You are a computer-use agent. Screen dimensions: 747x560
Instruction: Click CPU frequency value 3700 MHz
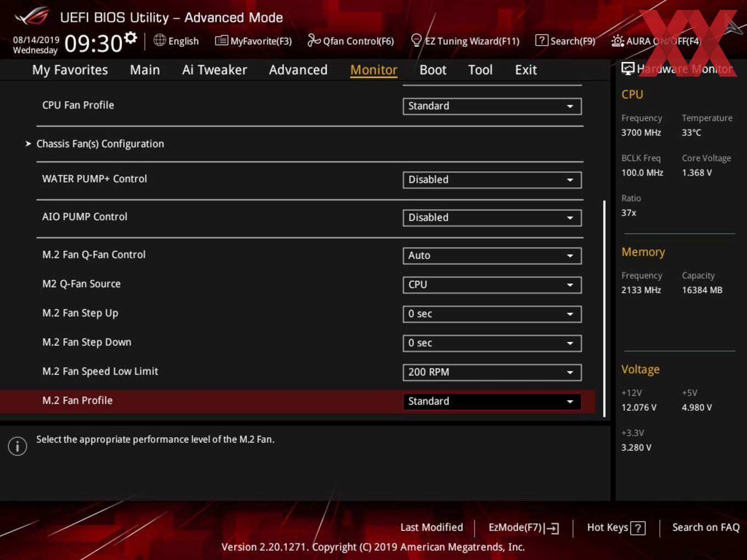[x=641, y=132]
